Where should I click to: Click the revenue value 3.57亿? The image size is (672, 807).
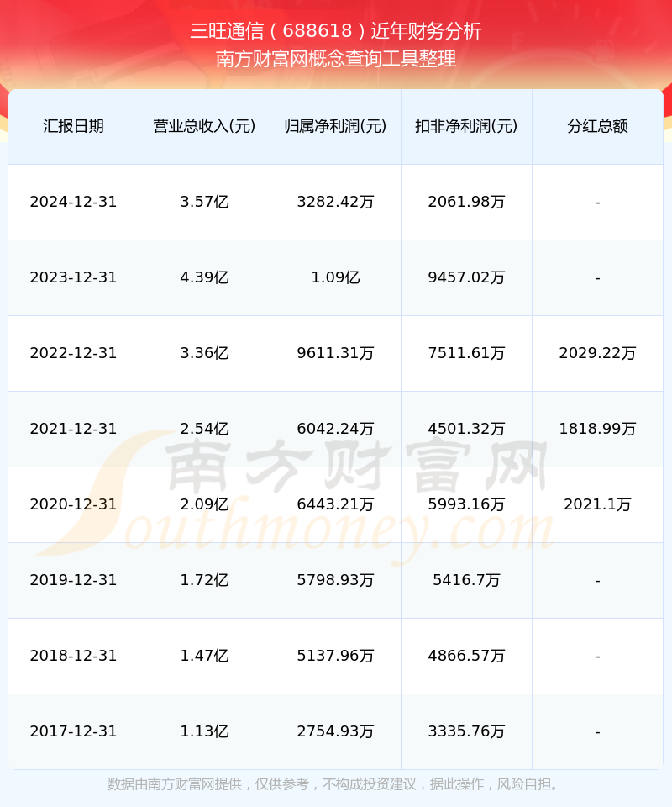point(205,202)
